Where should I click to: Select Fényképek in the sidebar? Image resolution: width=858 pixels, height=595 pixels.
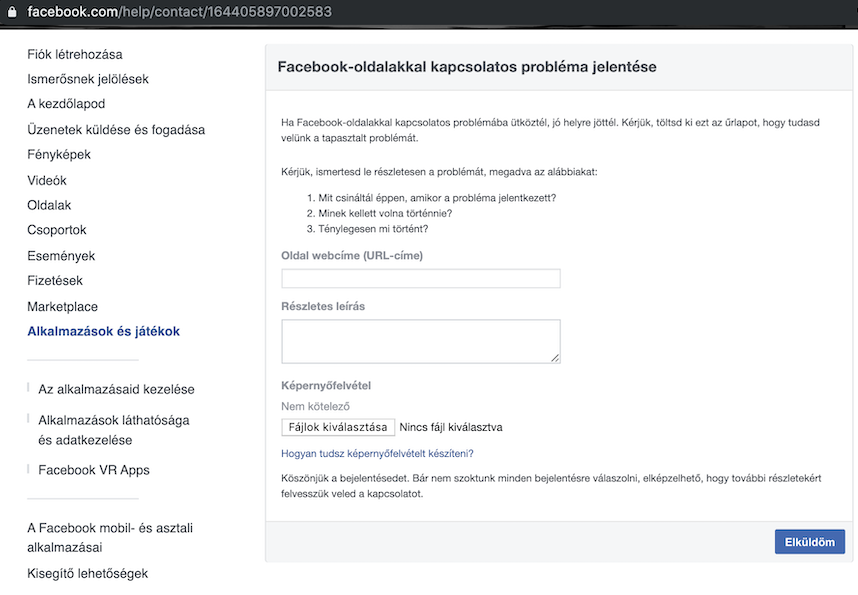(59, 155)
